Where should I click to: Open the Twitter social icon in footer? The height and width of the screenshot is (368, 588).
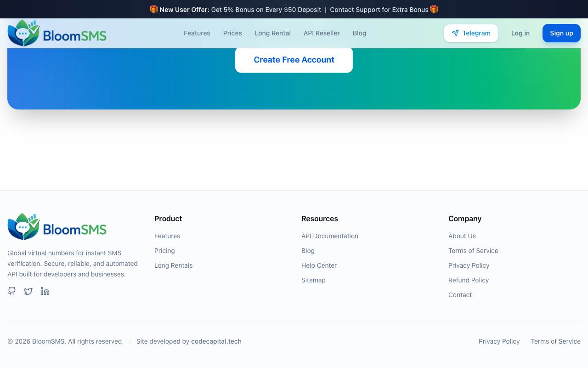click(28, 291)
